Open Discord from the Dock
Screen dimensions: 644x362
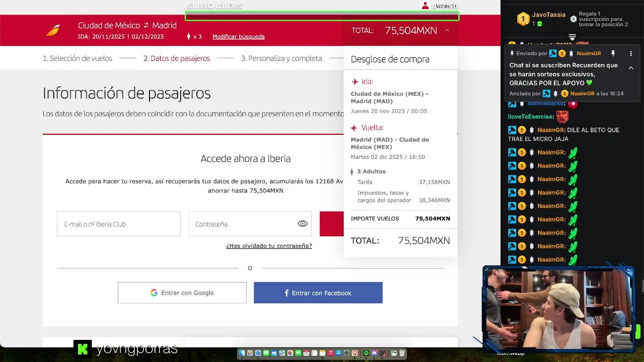pyautogui.click(x=374, y=353)
